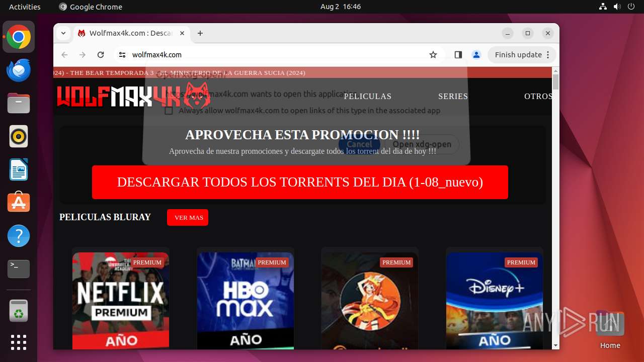Go forward in Chrome browser
The height and width of the screenshot is (362, 644).
83,55
